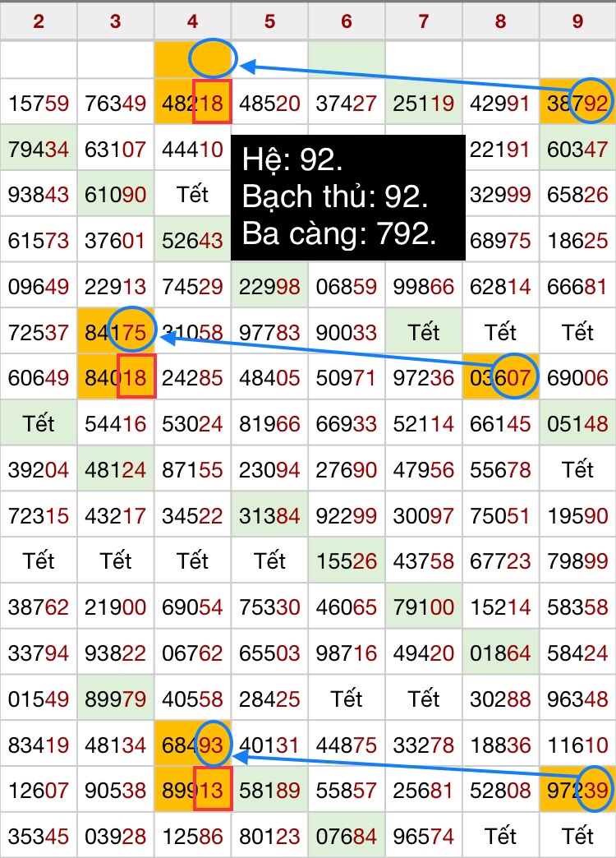
Task: Click the green cell 05148
Action: point(577,423)
